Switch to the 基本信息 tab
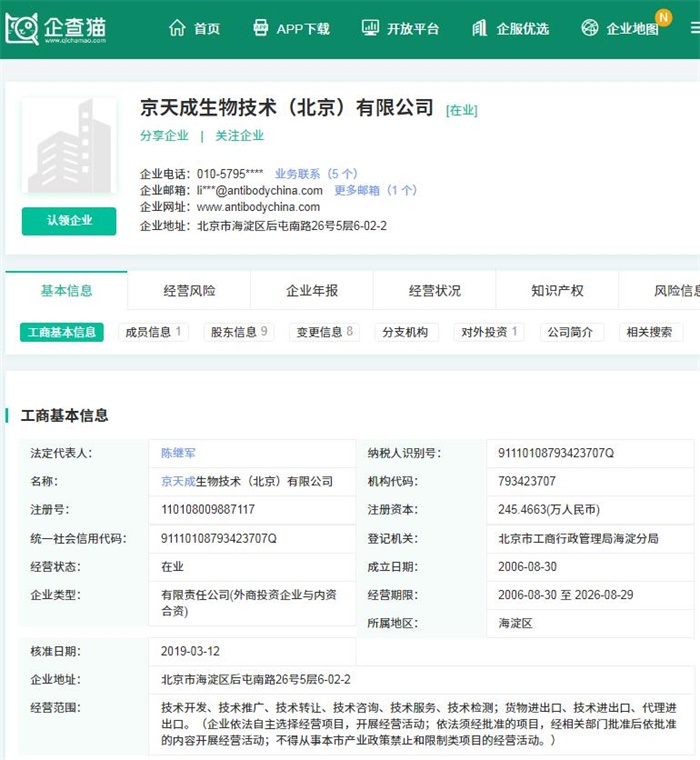The height and width of the screenshot is (760, 700). [66, 290]
